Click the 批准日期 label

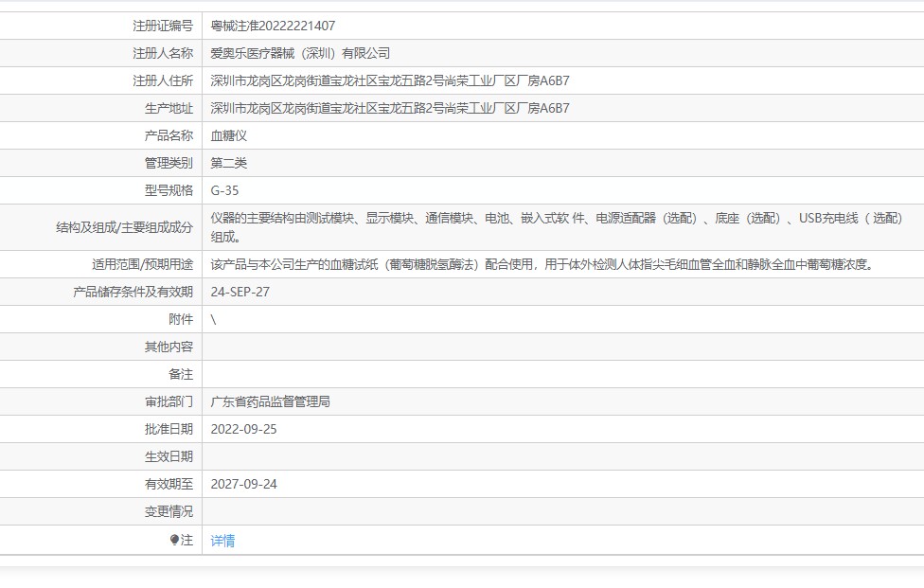click(169, 429)
